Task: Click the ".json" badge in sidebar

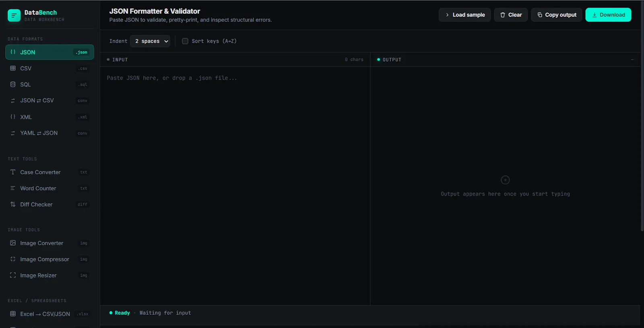Action: (82, 52)
